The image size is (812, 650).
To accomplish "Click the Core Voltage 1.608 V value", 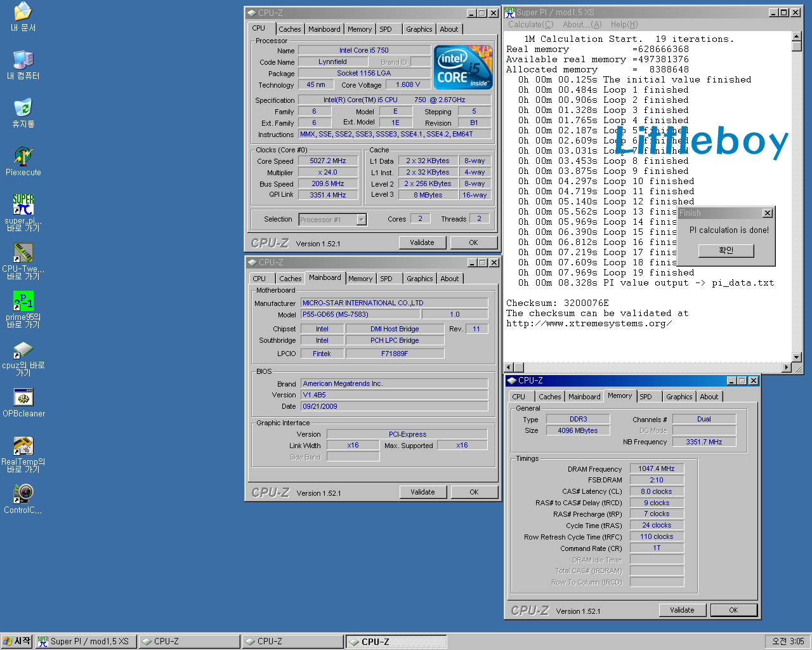I will [408, 84].
